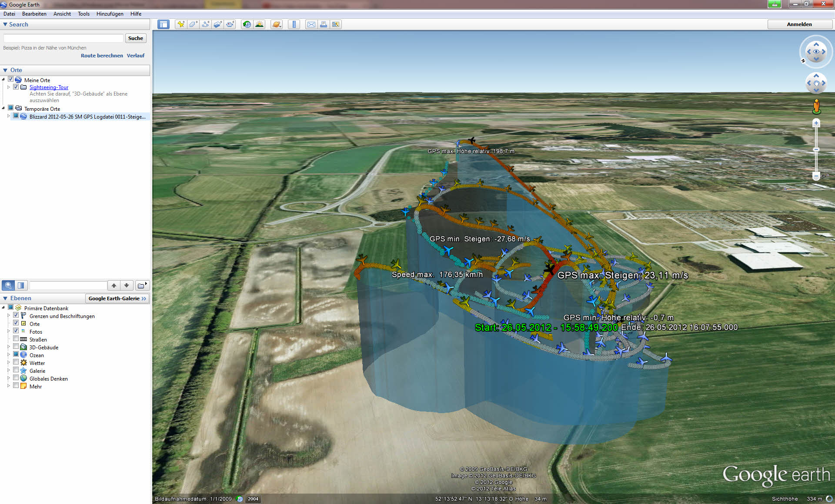Toggle the sidebar panel button
The height and width of the screenshot is (504, 835).
point(164,24)
